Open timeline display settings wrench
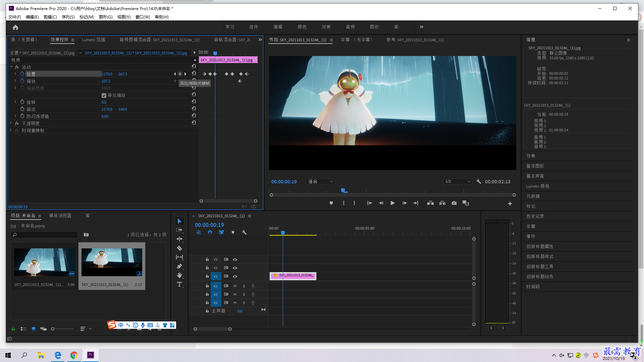The image size is (644, 362). (244, 232)
